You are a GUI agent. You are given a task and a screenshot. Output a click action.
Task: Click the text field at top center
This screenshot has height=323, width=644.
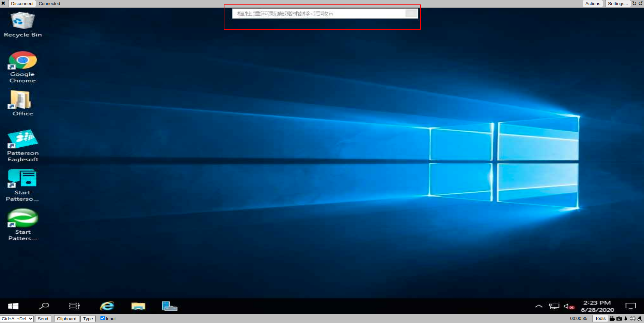click(318, 14)
